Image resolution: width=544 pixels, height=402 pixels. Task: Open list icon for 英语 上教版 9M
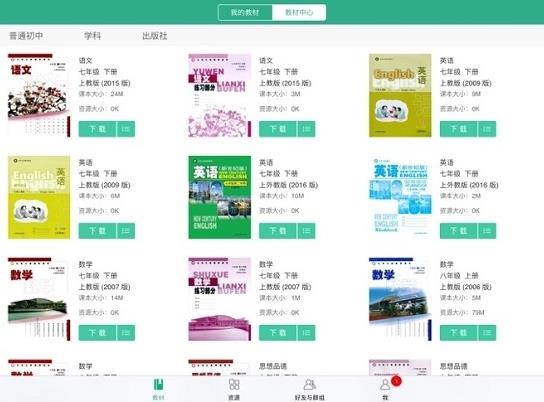487,129
